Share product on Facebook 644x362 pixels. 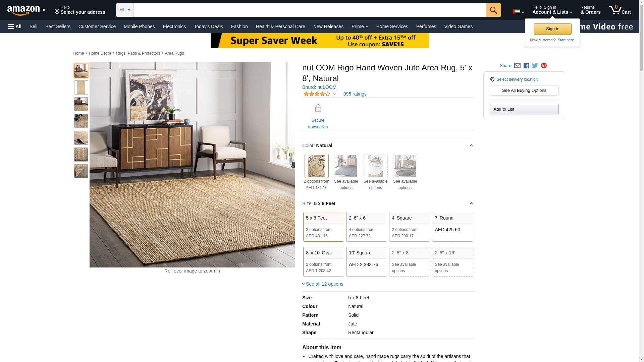526,66
